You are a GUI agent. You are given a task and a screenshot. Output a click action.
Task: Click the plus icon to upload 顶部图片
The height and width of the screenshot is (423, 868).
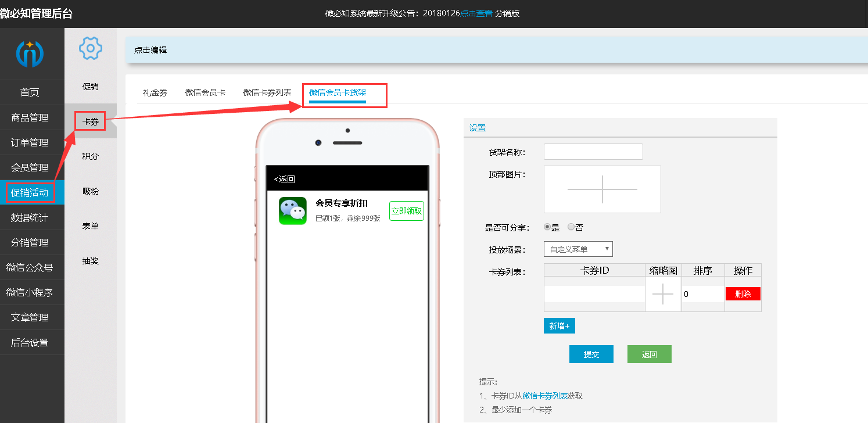pyautogui.click(x=602, y=189)
